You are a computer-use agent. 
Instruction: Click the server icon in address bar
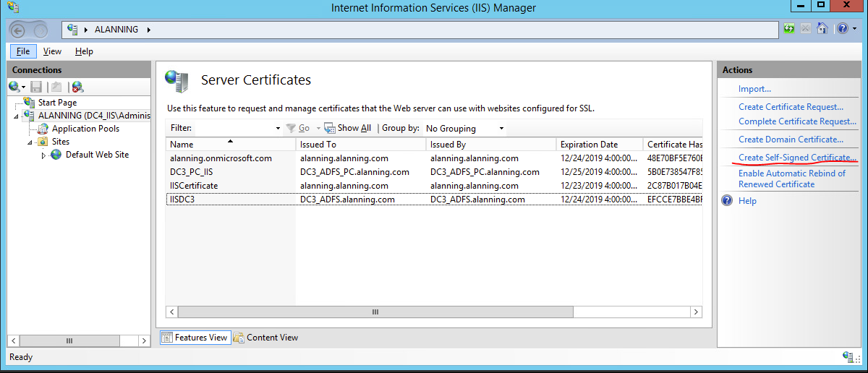(72, 30)
